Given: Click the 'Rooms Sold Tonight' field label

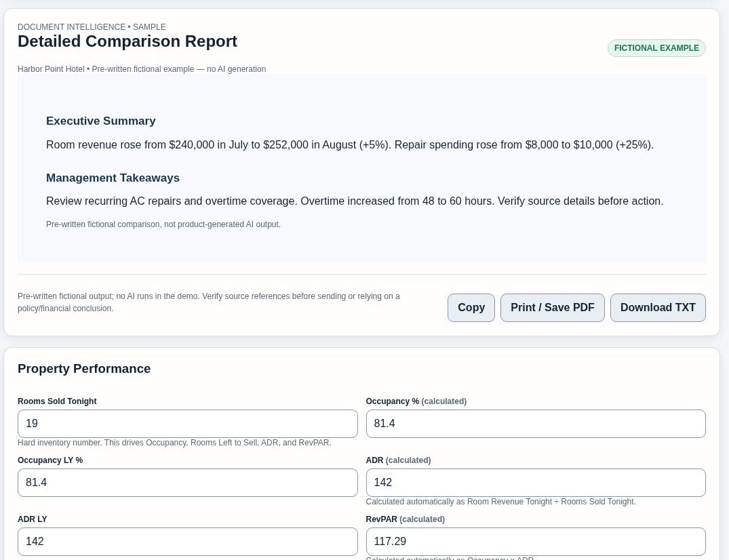Looking at the screenshot, I should click(57, 401).
